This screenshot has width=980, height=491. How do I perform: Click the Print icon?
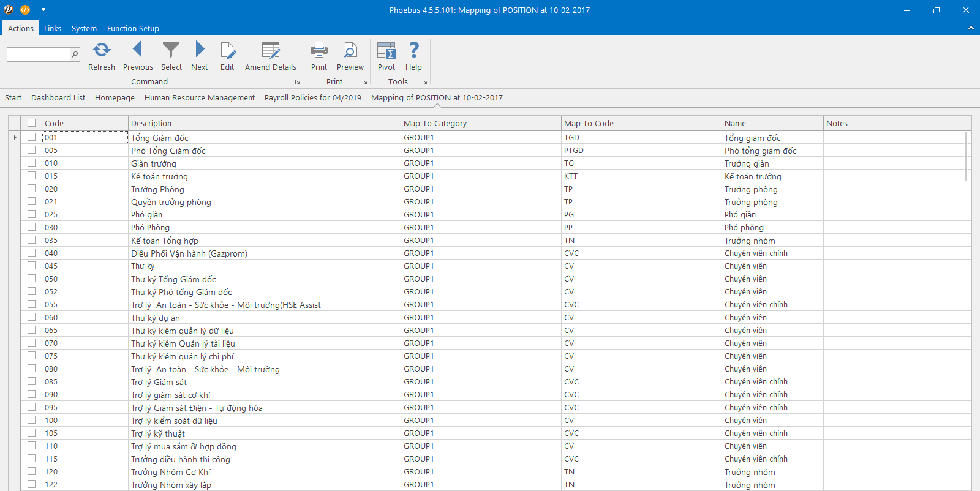point(319,50)
